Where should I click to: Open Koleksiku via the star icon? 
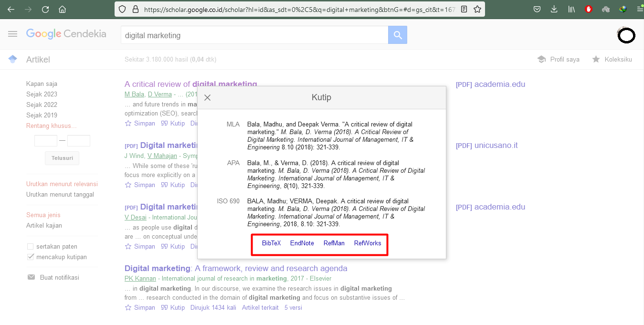pyautogui.click(x=596, y=59)
